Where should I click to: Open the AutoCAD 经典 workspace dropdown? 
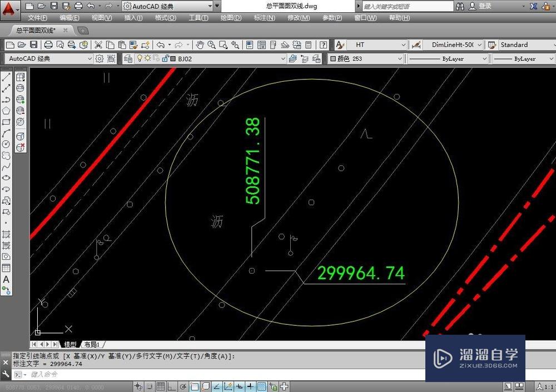91,58
